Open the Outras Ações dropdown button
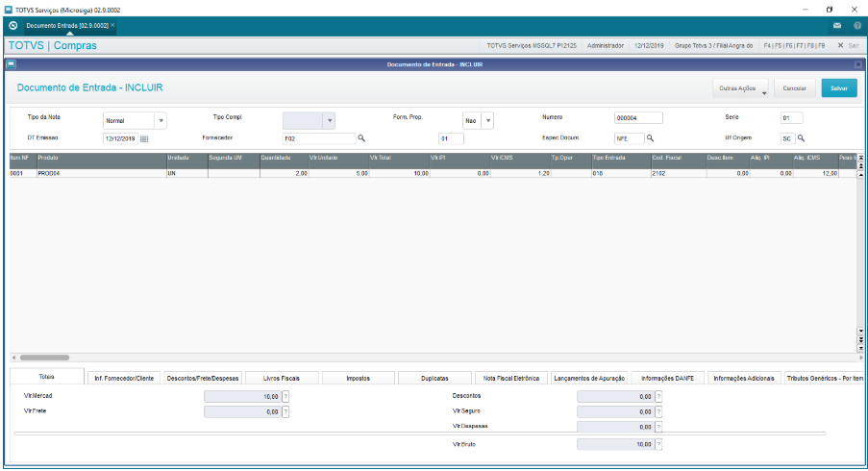This screenshot has height=471, width=868. (740, 88)
